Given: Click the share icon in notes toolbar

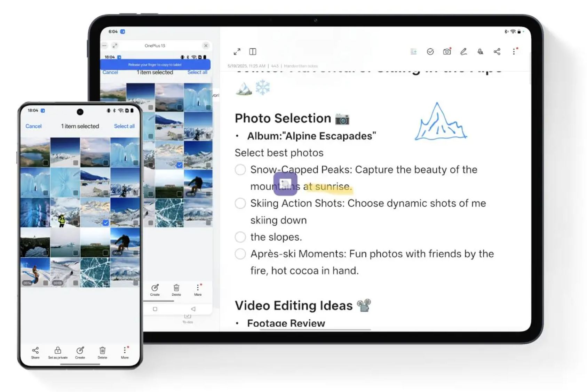Looking at the screenshot, I should tap(497, 52).
